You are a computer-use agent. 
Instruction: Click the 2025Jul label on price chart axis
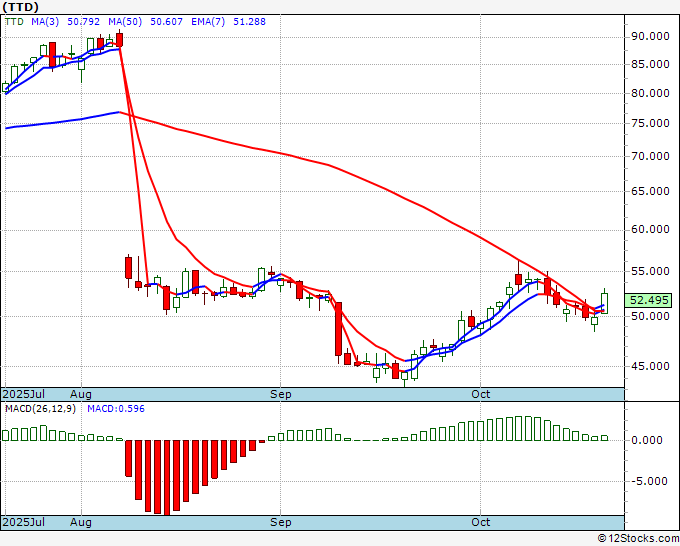click(x=23, y=394)
